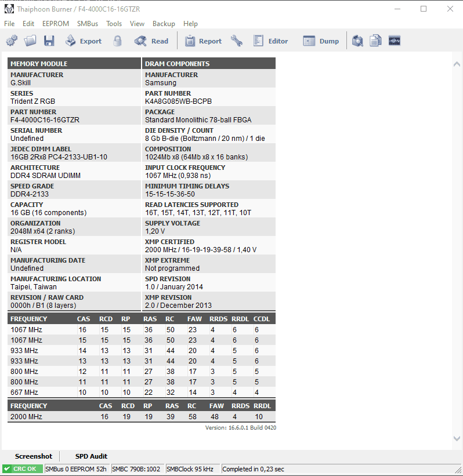The width and height of the screenshot is (463, 476).
Task: Open the Edit menu
Action: click(28, 24)
